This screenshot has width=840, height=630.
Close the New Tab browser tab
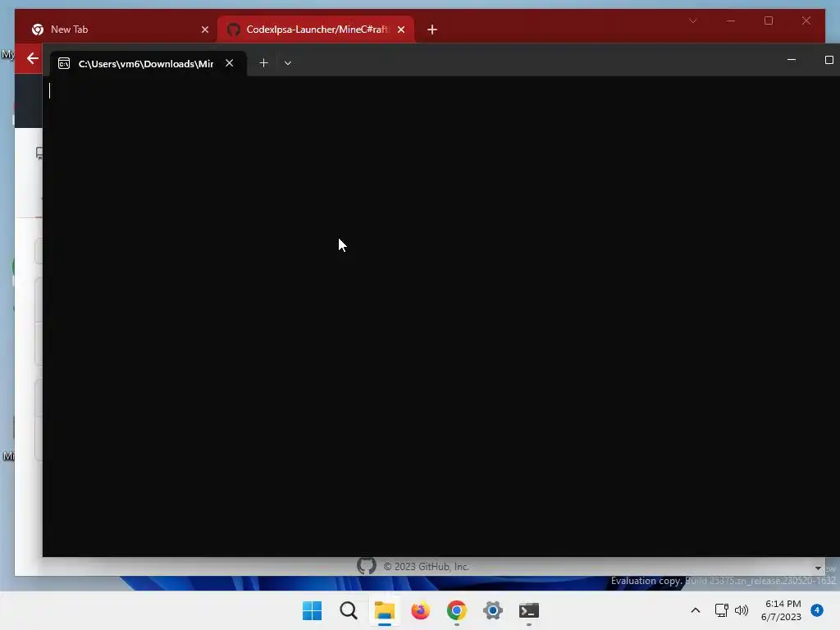click(204, 30)
